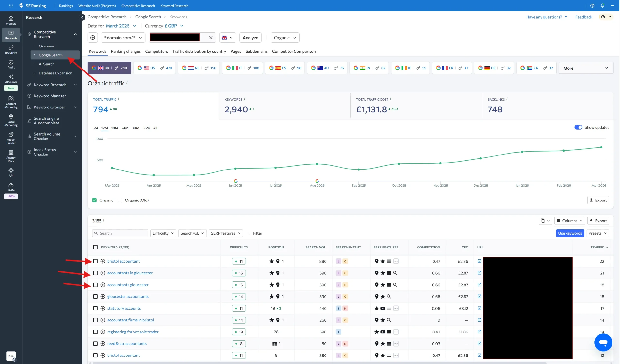
Task: Select checkbox for 'accountants in gloucester'
Action: pyautogui.click(x=95, y=273)
